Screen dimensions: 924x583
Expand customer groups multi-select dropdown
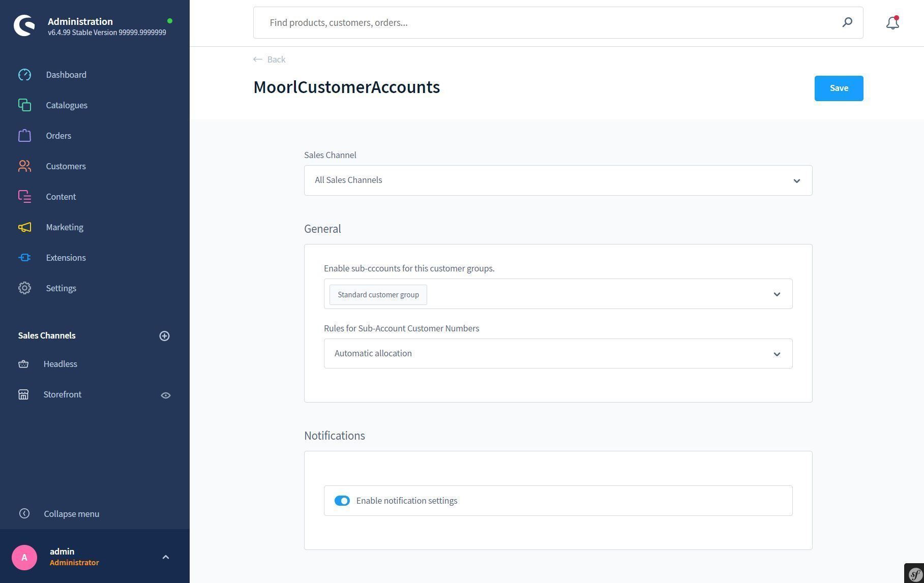coord(777,294)
